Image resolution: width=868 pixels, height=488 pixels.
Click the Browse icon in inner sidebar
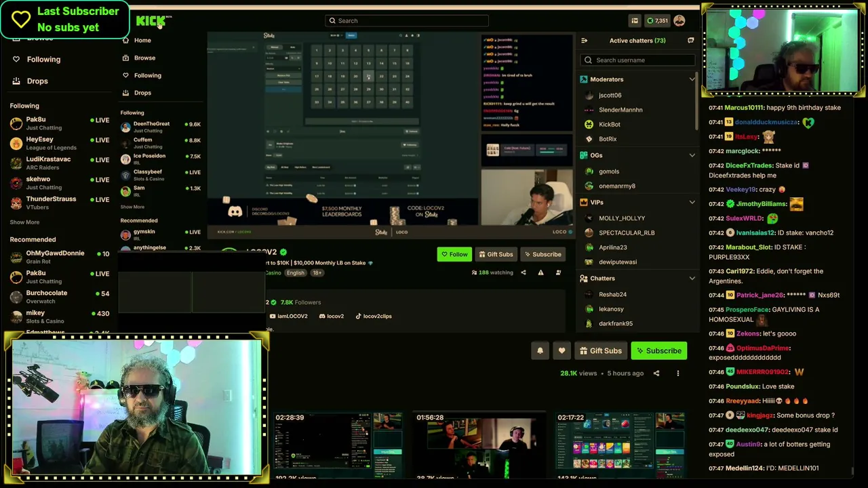(x=125, y=58)
